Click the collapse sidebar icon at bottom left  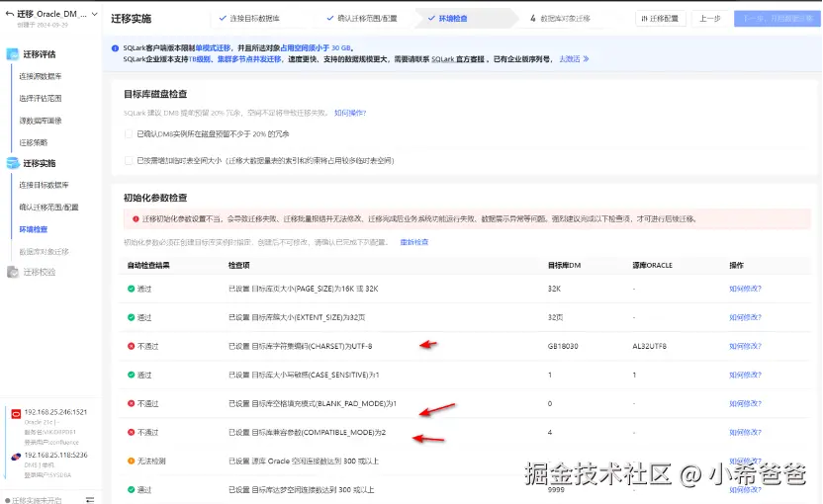click(90, 500)
